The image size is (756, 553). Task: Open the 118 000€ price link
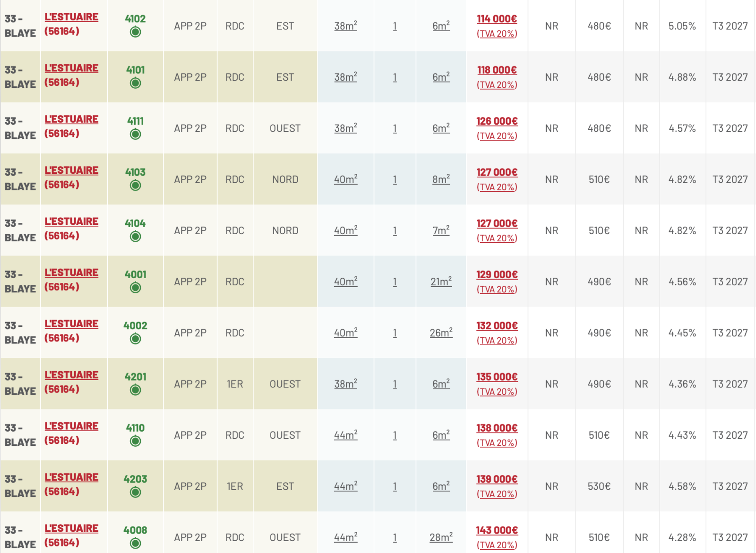tap(497, 70)
